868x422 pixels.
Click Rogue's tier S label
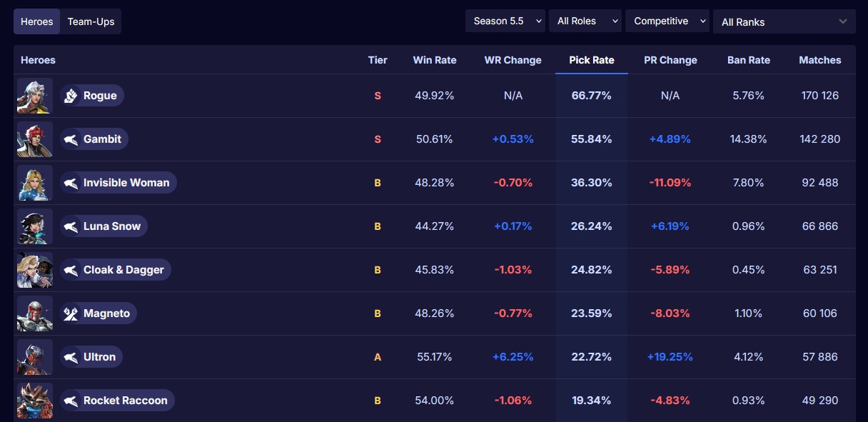(x=378, y=96)
